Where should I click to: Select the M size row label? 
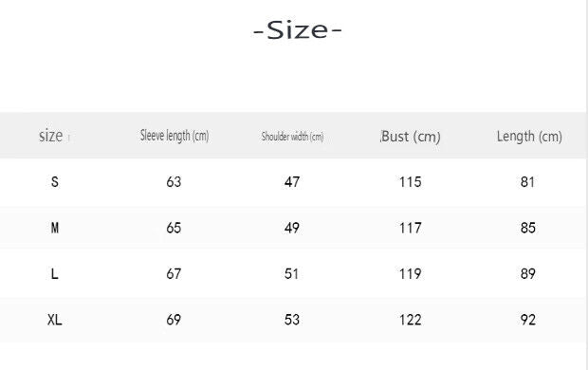[55, 228]
